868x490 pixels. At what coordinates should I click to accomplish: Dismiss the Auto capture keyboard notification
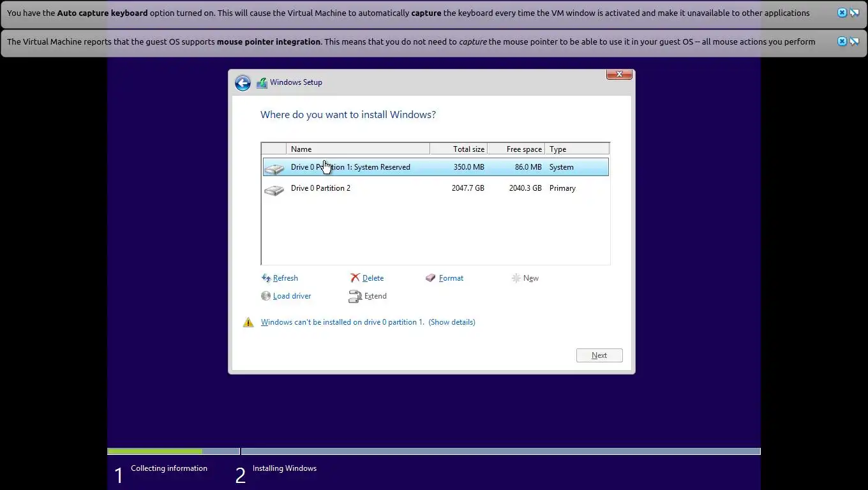pos(842,13)
